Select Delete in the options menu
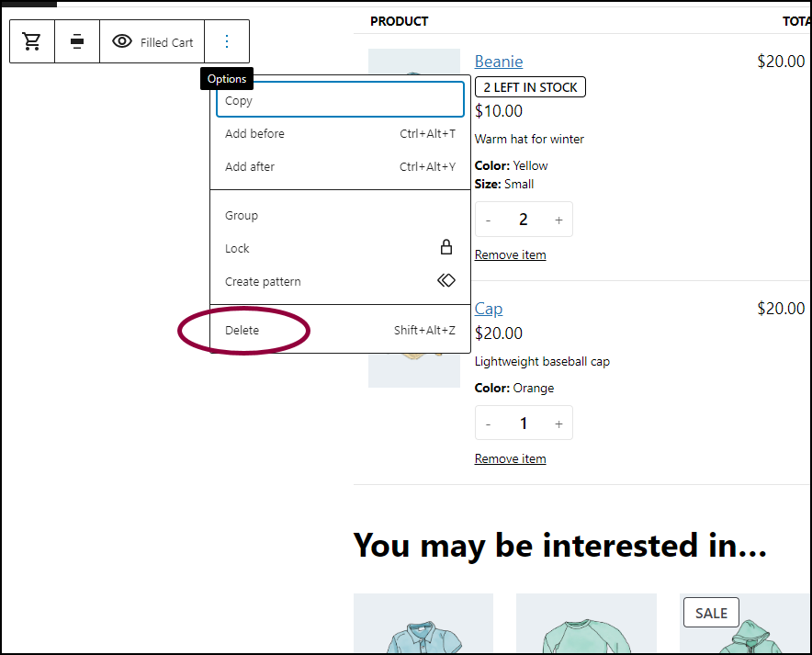812x655 pixels. tap(340, 331)
